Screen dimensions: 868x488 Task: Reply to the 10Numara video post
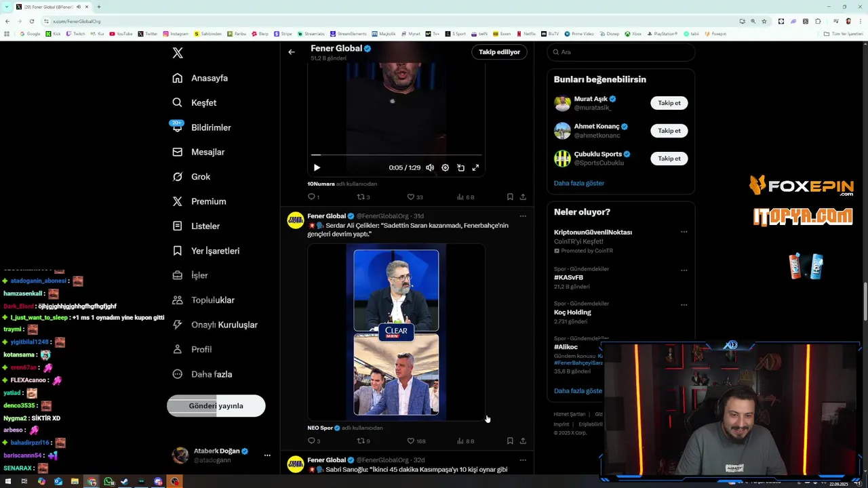click(x=313, y=197)
